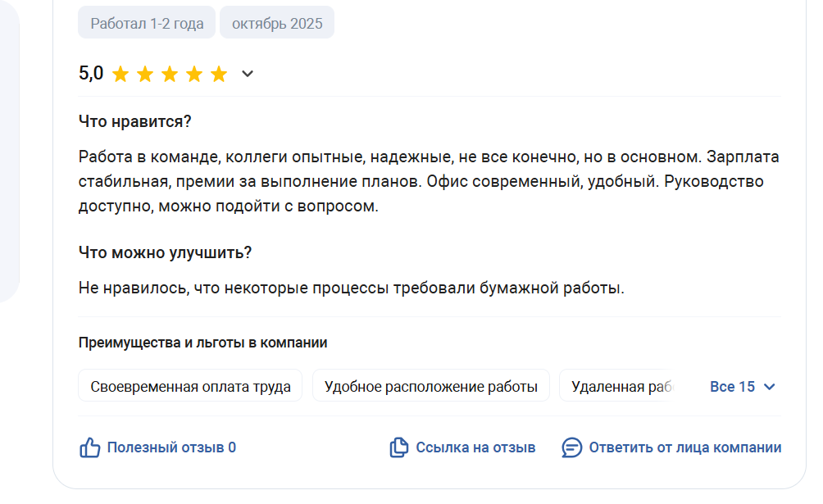
Task: Expand the rating details chevron next to stars
Action: pos(248,74)
